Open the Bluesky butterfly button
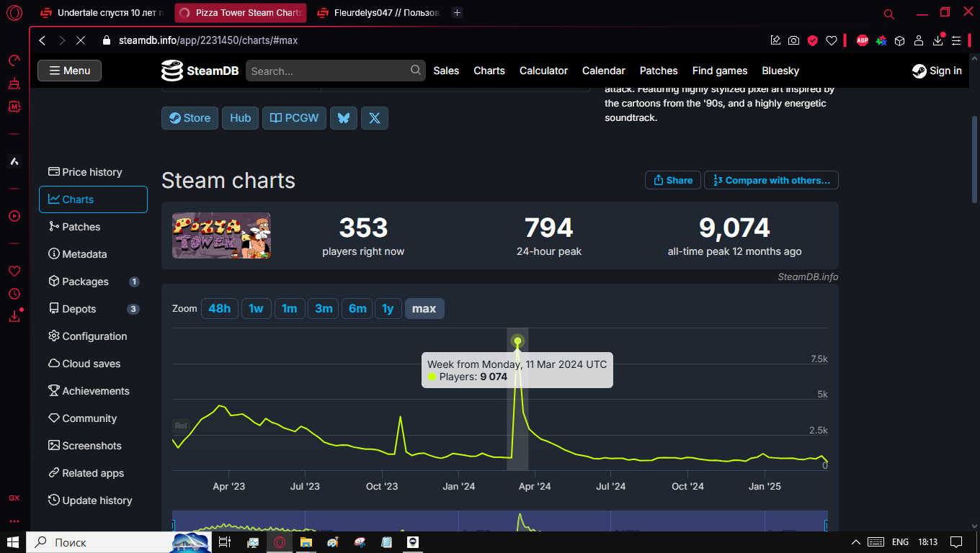Screen dimensions: 980x553 344,118
